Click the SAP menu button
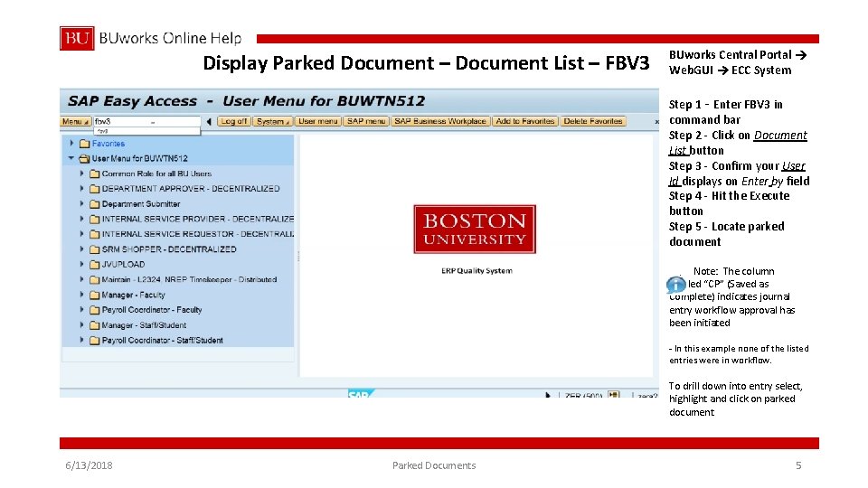Image resolution: width=868 pixels, height=488 pixels. 366,121
